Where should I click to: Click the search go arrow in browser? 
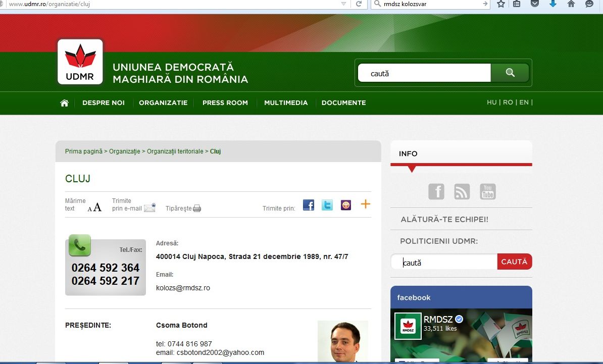[485, 4]
